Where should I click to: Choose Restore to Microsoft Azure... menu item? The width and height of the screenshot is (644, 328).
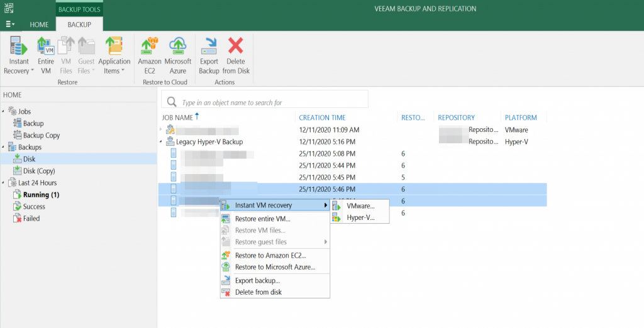(x=275, y=267)
